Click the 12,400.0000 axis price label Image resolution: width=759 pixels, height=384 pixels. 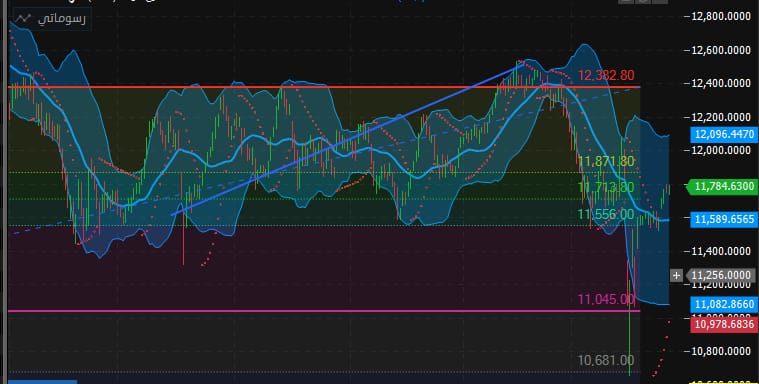[721, 83]
